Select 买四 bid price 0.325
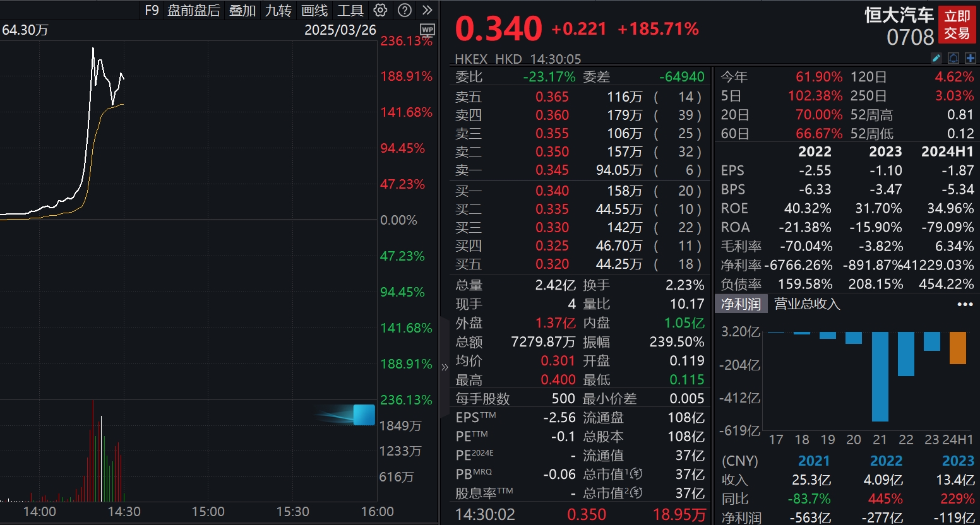The height and width of the screenshot is (525, 980). pos(552,245)
